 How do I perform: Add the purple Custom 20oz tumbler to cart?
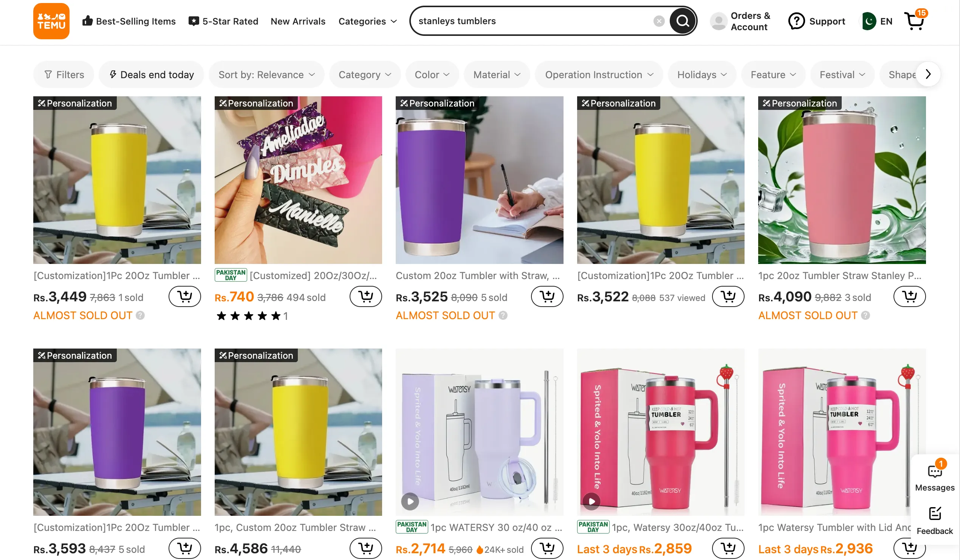coord(547,296)
